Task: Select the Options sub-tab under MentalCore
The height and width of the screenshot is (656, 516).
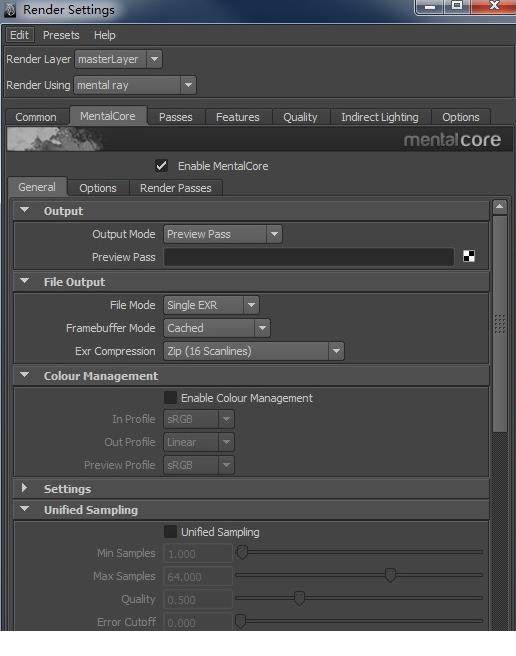Action: click(98, 188)
